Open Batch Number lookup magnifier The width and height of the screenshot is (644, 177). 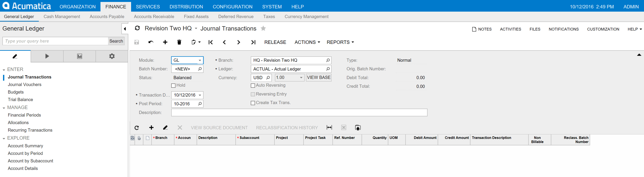pyautogui.click(x=200, y=69)
